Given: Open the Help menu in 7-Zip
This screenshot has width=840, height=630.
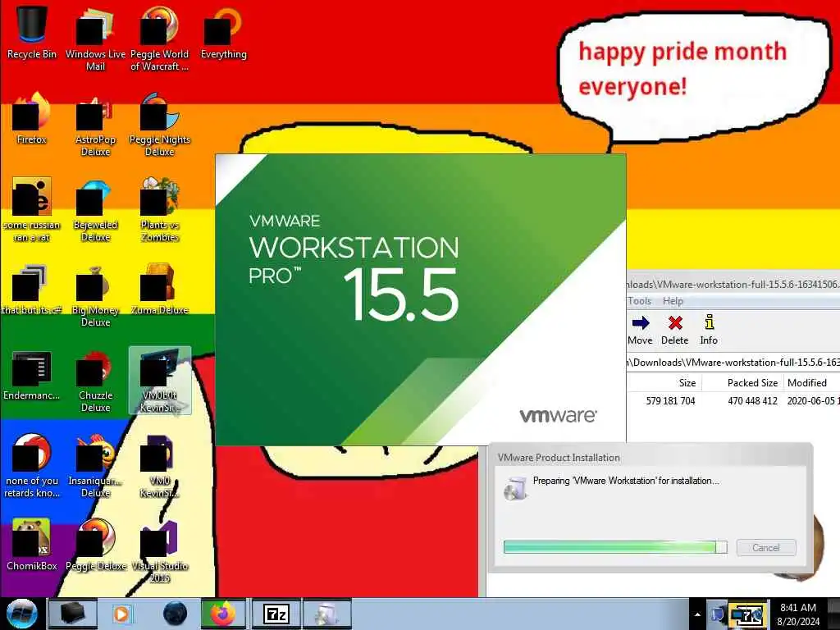Looking at the screenshot, I should tap(673, 301).
